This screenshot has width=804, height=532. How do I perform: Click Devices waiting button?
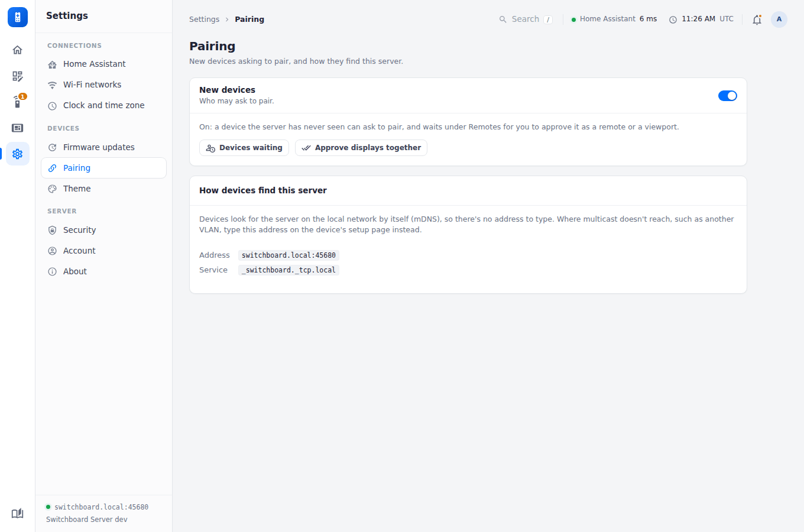(x=244, y=148)
